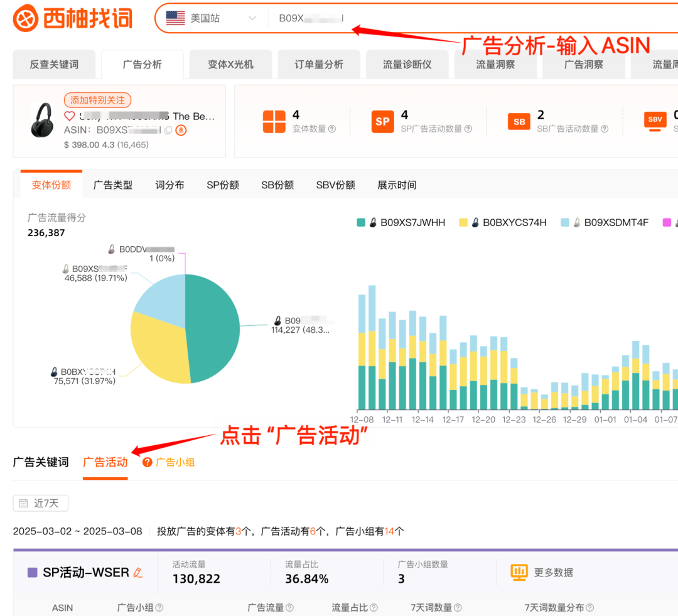678x616 pixels.
Task: Click the heart favorite icon
Action: pyautogui.click(x=69, y=116)
